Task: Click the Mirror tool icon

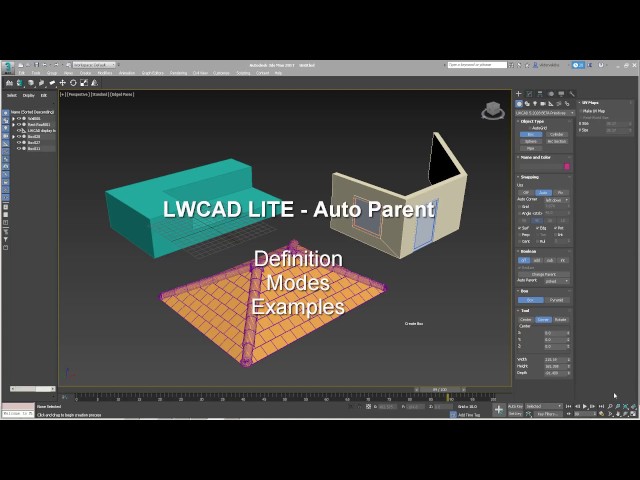Action: point(94,83)
